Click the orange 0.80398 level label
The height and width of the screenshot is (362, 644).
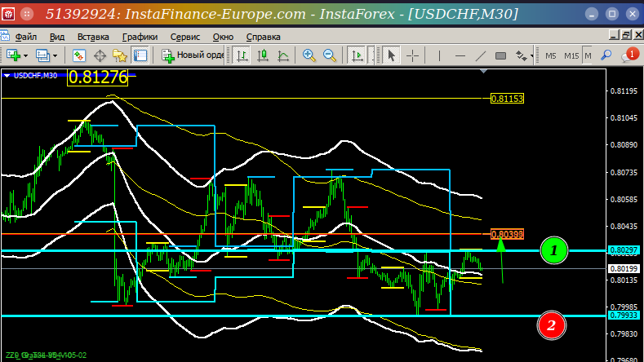(x=507, y=234)
